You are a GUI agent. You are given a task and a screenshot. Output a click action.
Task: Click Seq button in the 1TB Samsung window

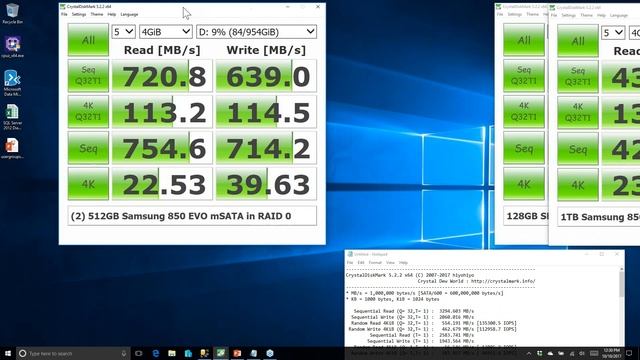pos(578,149)
